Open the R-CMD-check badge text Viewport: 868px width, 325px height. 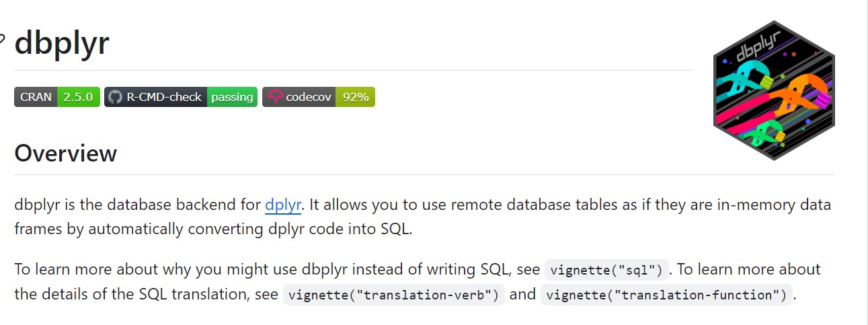pyautogui.click(x=164, y=97)
